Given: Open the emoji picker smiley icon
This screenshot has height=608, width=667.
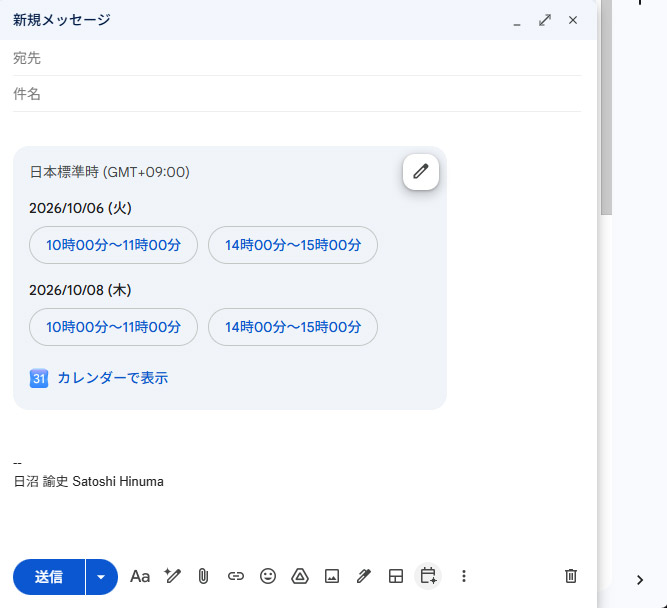Looking at the screenshot, I should [268, 576].
